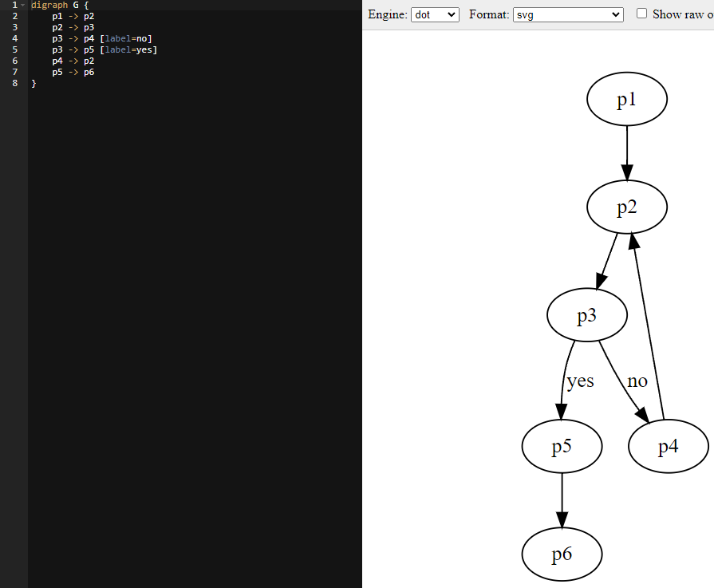Viewport: 714px width, 588px height.
Task: Enable the Show raw output checkbox
Action: click(641, 14)
